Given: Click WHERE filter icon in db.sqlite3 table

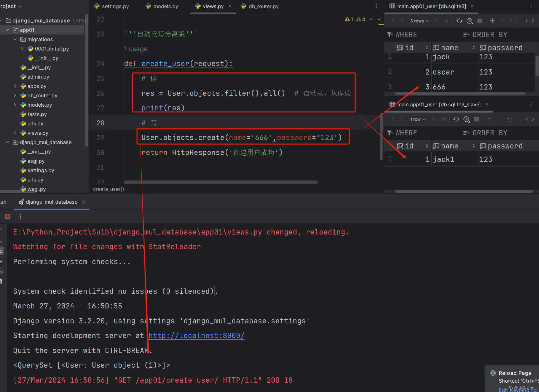Looking at the screenshot, I should (x=390, y=35).
